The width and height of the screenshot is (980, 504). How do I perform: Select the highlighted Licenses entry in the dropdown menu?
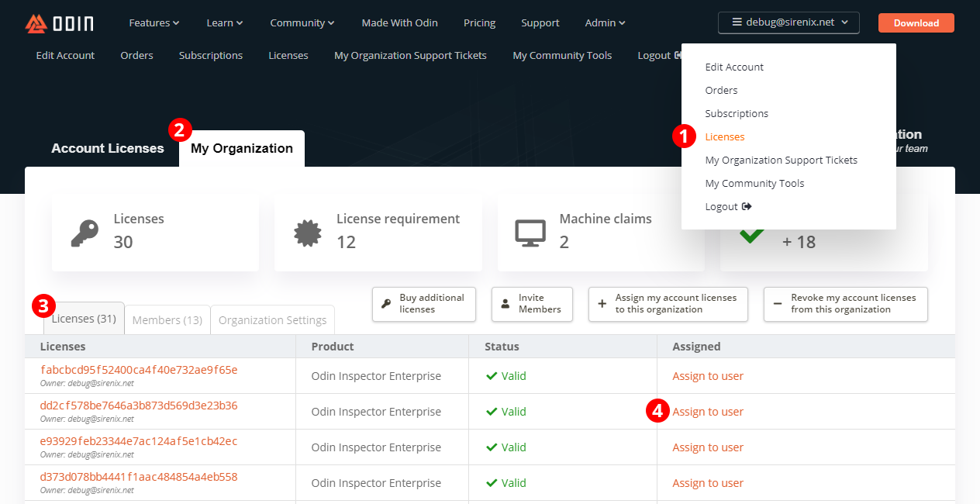tap(725, 137)
